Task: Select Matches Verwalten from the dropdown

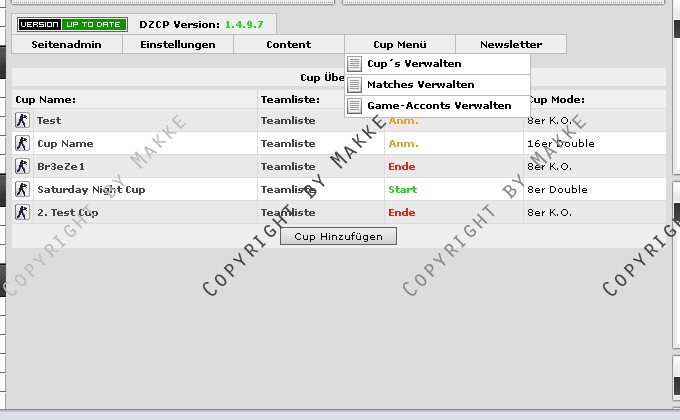Action: [420, 85]
